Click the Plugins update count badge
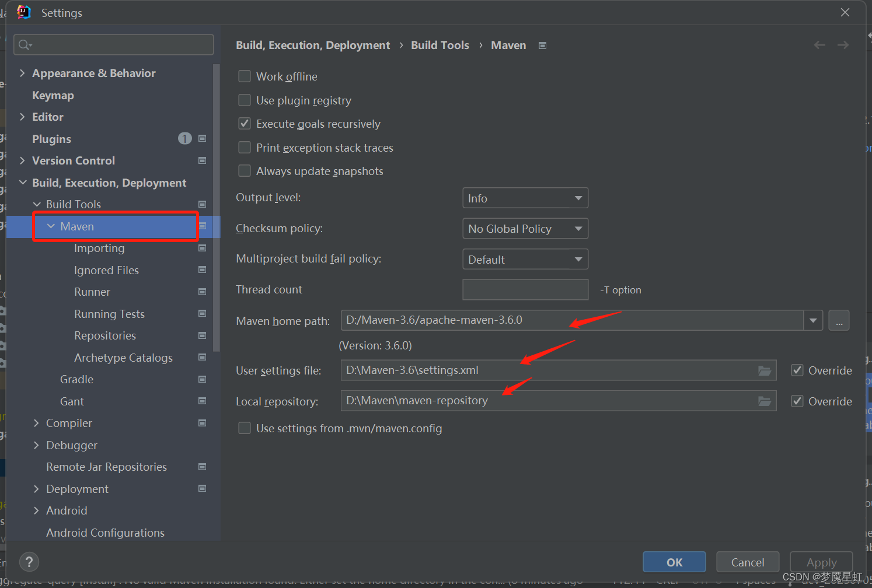The height and width of the screenshot is (588, 872). click(185, 138)
